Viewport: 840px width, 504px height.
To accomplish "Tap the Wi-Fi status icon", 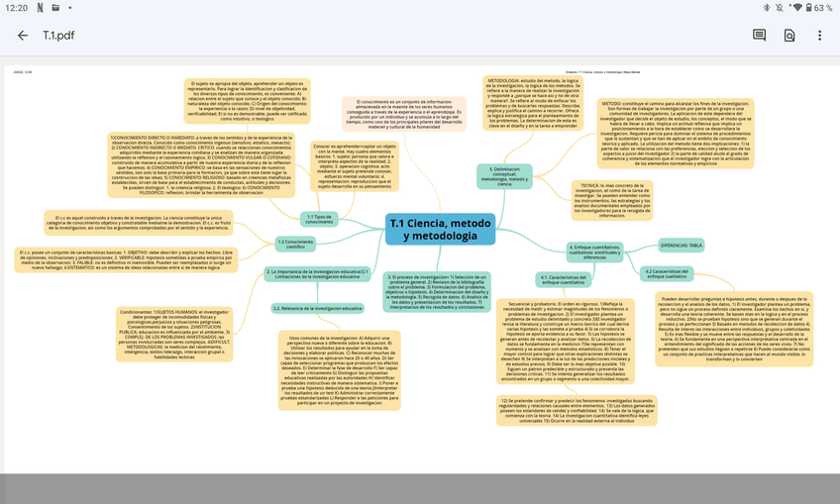I will pyautogui.click(x=798, y=8).
